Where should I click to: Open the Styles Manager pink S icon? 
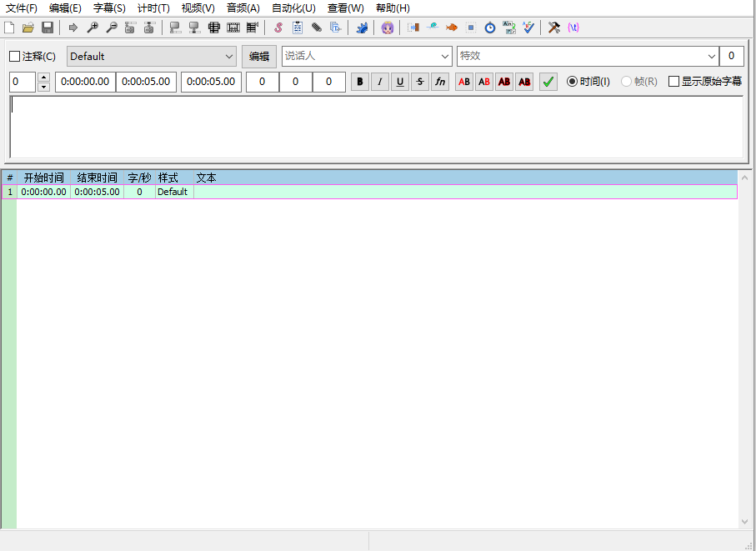tap(278, 28)
